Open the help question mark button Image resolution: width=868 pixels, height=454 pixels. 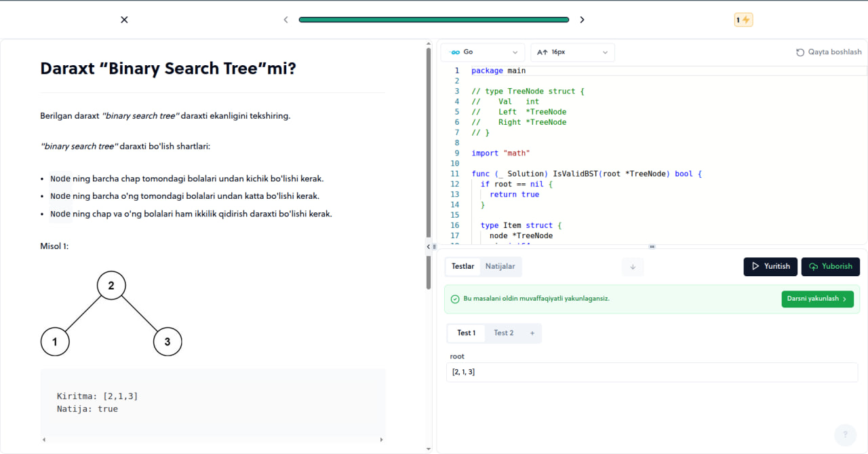(845, 434)
